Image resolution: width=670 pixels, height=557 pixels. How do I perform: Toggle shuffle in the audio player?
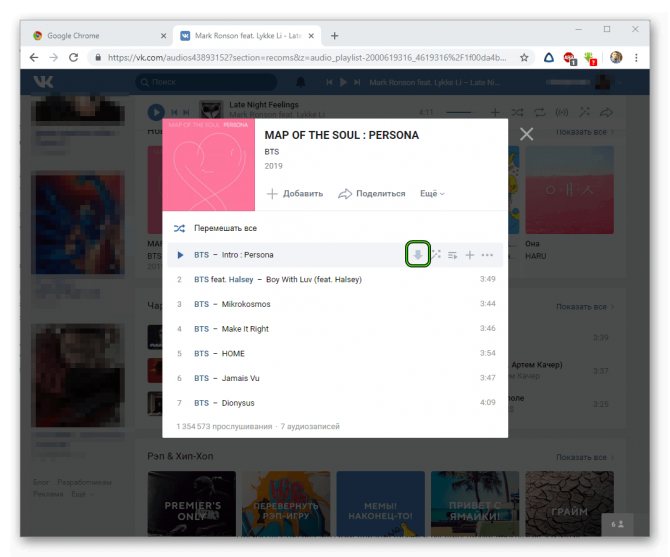[x=517, y=112]
